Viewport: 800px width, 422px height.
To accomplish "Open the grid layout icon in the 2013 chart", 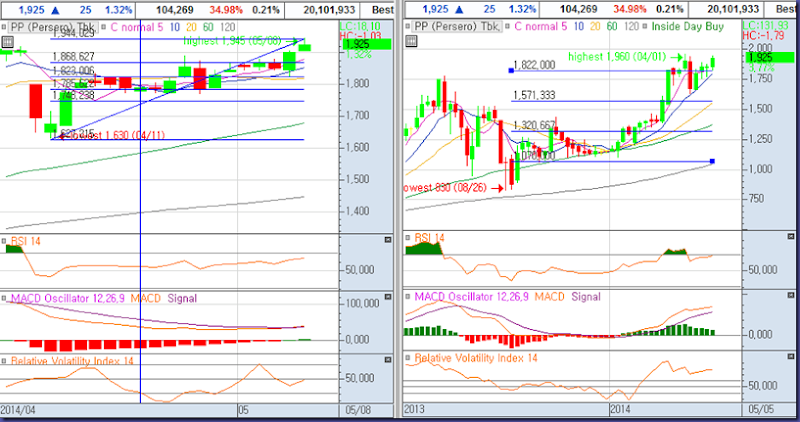I will coord(411,41).
